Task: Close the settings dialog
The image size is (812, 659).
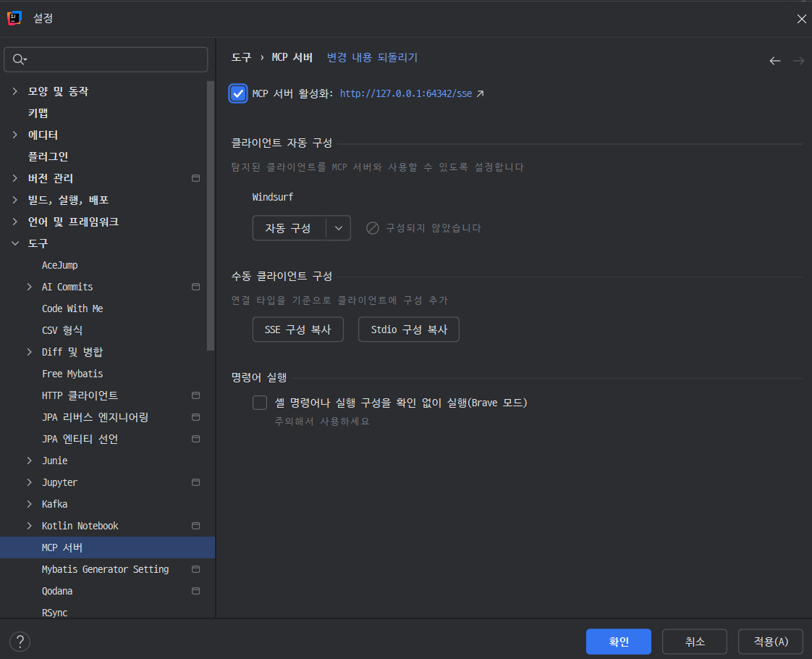Action: pyautogui.click(x=801, y=19)
